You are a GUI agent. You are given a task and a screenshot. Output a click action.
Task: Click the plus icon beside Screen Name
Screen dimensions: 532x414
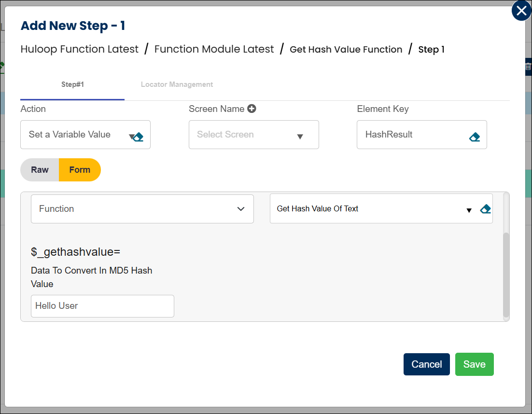coord(252,109)
